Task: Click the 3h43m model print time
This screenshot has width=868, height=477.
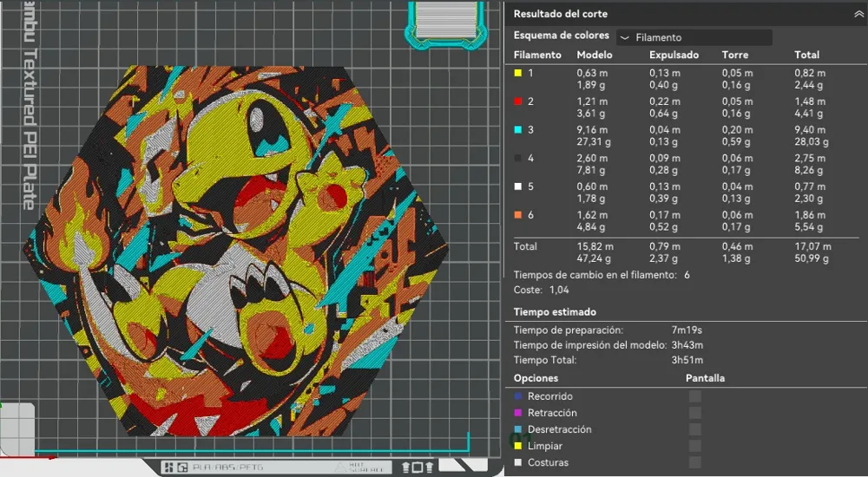Action: (687, 345)
